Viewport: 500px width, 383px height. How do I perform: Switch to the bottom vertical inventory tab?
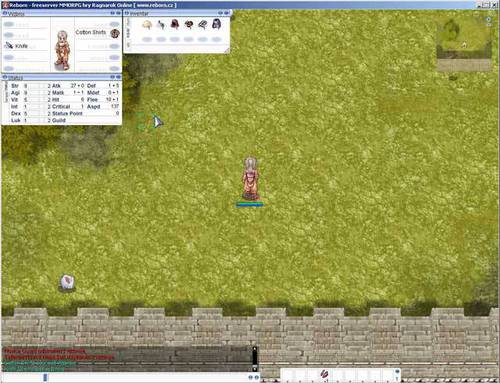pos(128,43)
